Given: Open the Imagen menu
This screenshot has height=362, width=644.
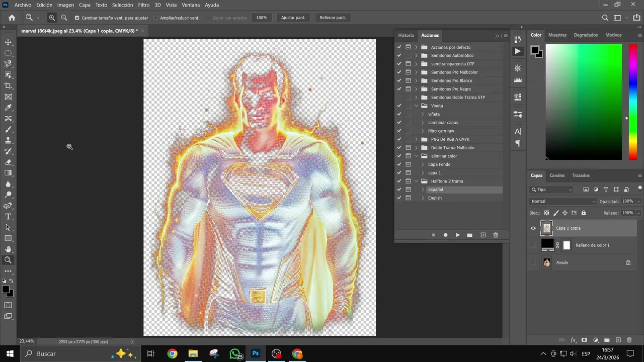Looking at the screenshot, I should 65,5.
